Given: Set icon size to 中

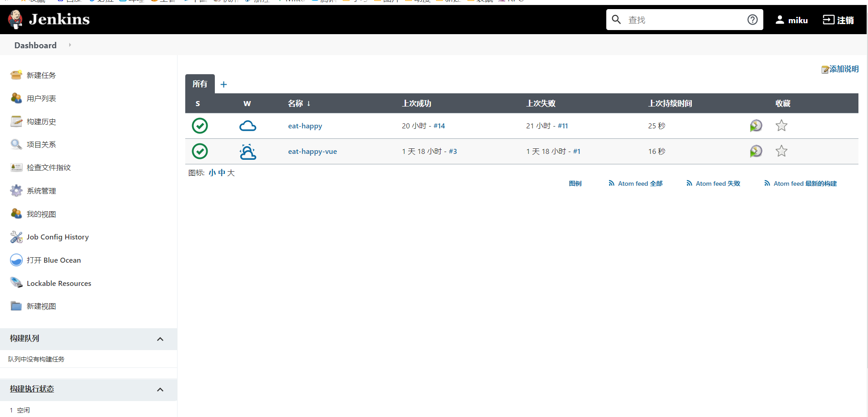Looking at the screenshot, I should pos(222,173).
